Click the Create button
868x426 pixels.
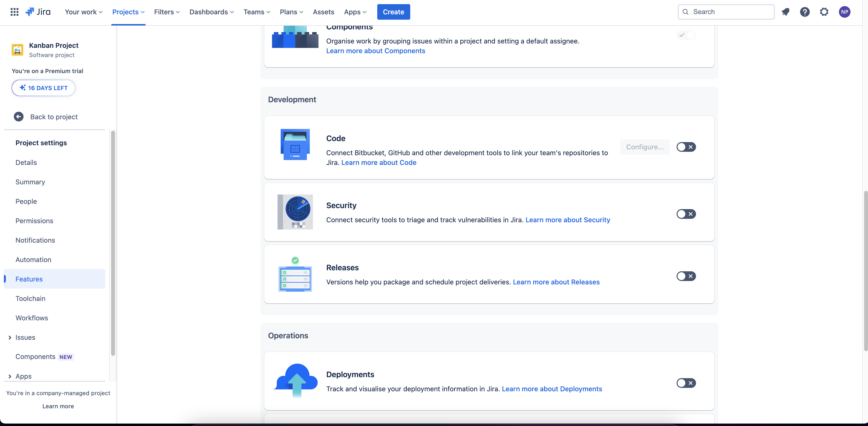pyautogui.click(x=393, y=12)
